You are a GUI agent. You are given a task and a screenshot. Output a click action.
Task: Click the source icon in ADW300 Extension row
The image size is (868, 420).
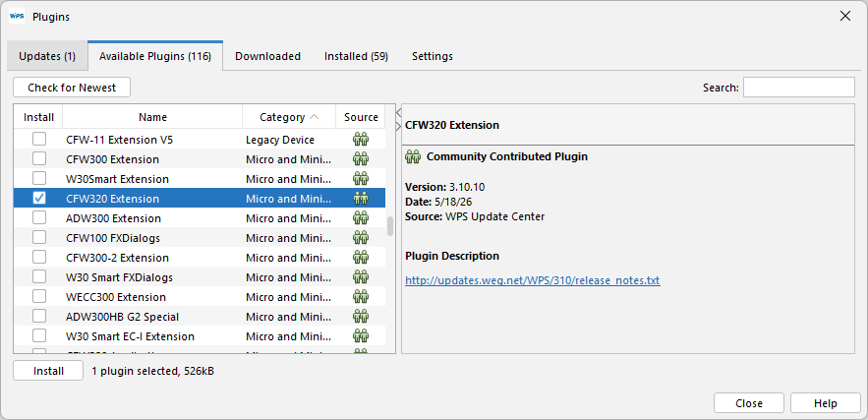(x=361, y=218)
